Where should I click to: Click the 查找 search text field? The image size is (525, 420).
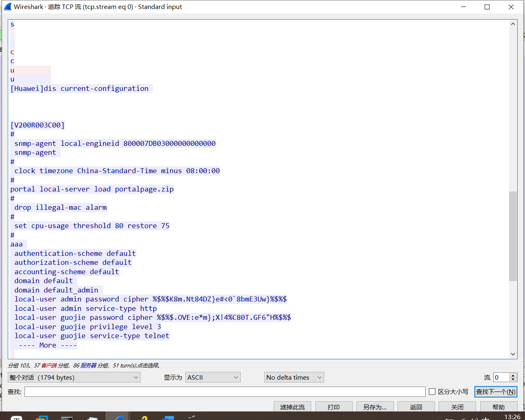(x=225, y=391)
